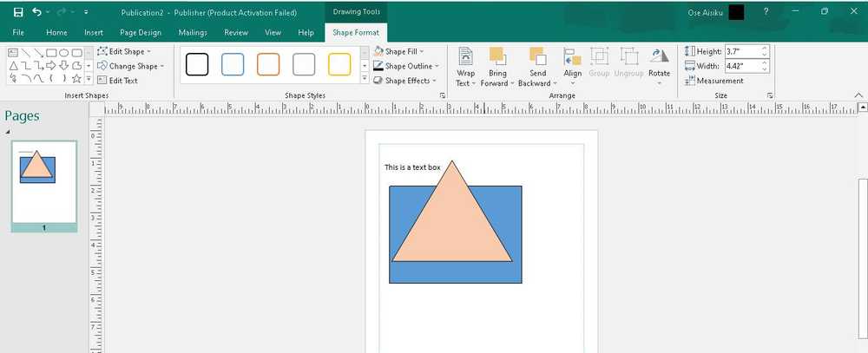
Task: Click the Edit Text button
Action: [x=117, y=80]
